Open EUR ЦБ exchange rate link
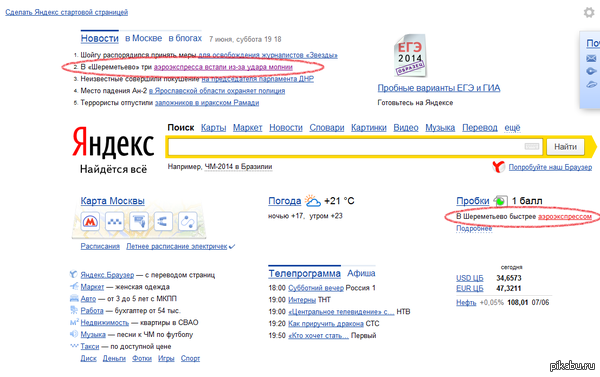 tap(470, 288)
